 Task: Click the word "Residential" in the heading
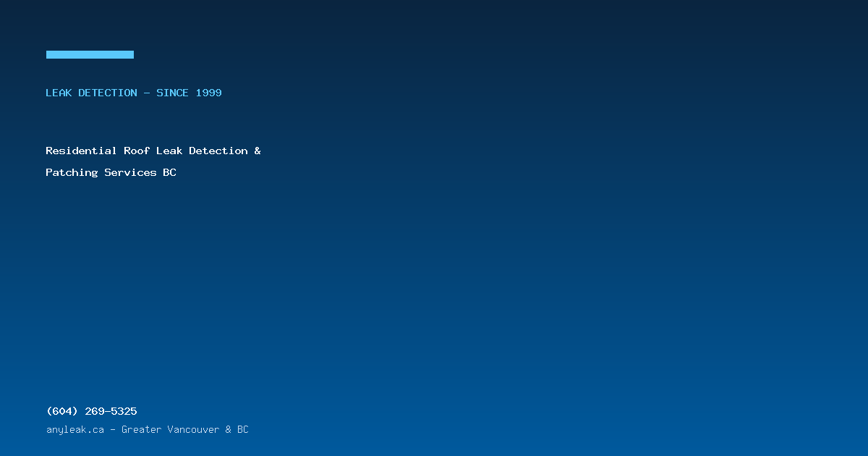pos(81,151)
